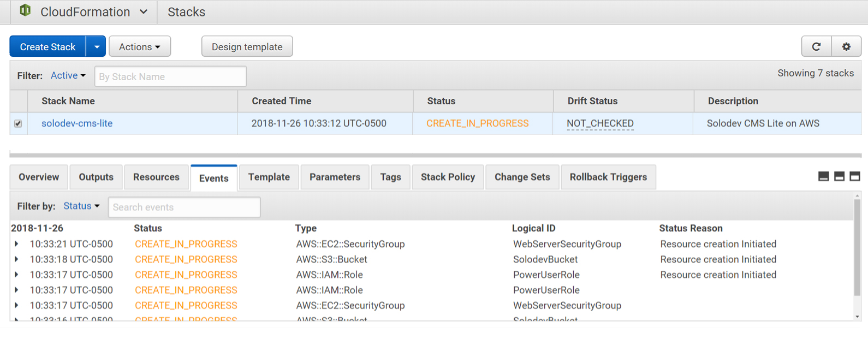Go to the Change Sets tab
868x339 pixels.
tap(522, 177)
